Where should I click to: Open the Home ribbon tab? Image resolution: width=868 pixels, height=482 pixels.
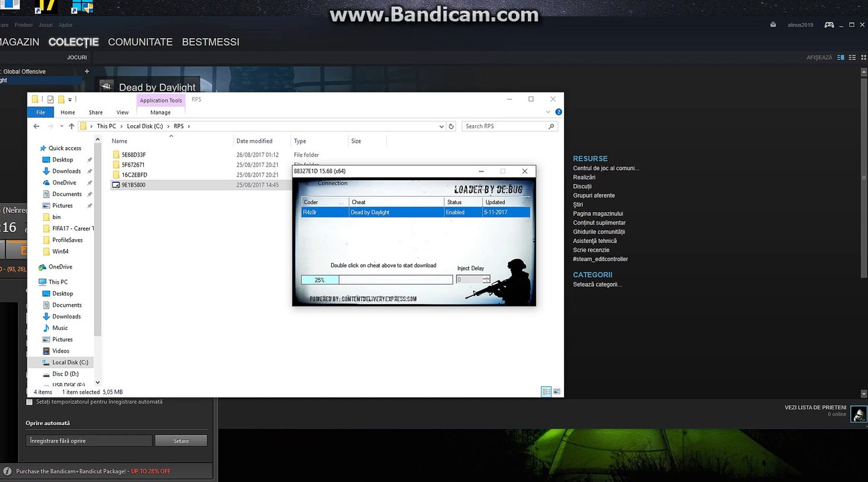68,112
